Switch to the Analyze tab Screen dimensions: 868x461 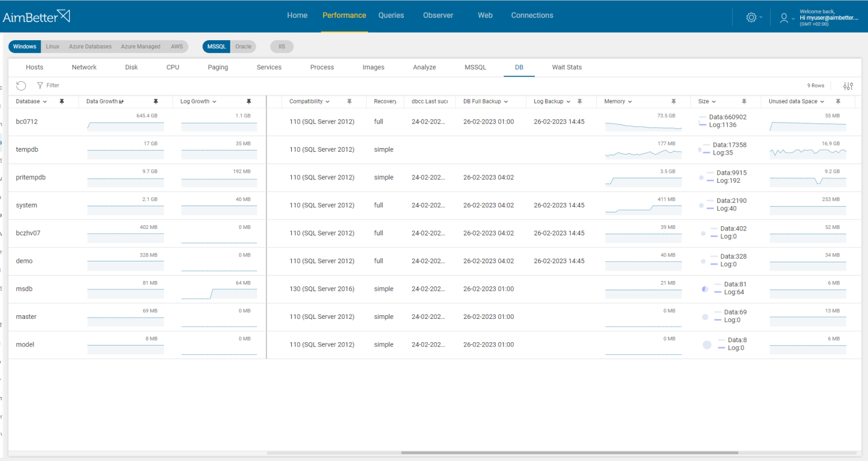pos(424,67)
